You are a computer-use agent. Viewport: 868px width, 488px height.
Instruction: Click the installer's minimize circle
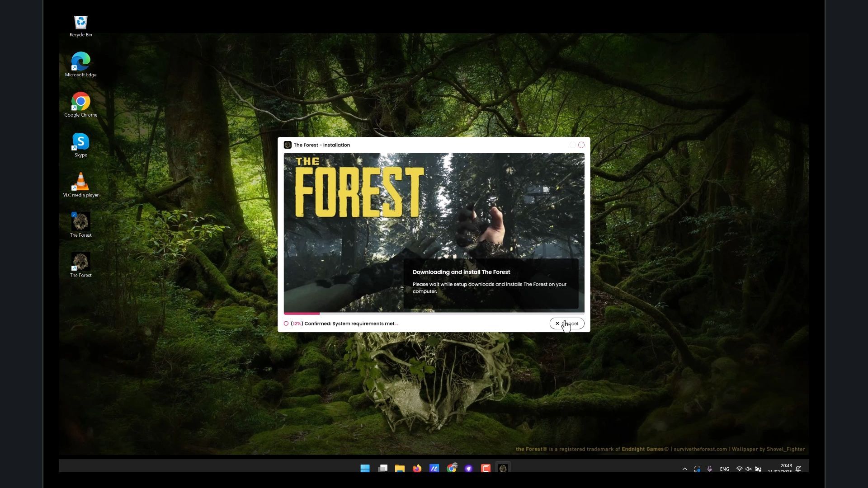coord(572,145)
